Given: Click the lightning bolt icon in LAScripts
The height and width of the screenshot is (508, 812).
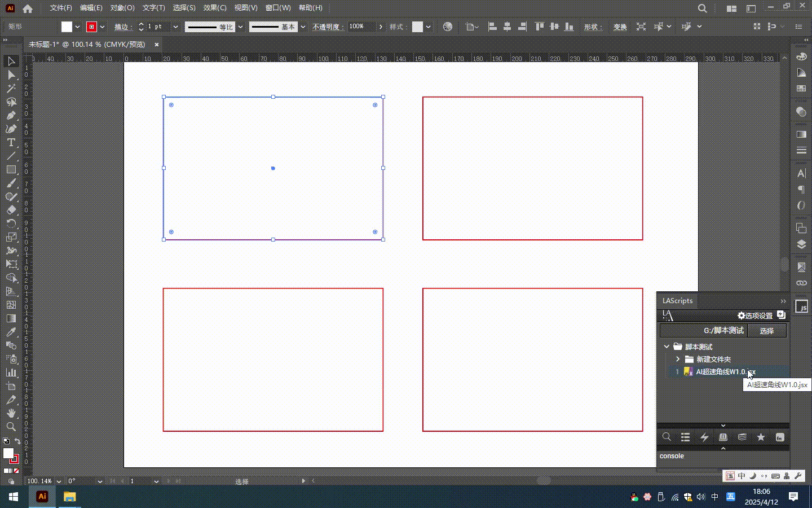Looking at the screenshot, I should coord(704,437).
